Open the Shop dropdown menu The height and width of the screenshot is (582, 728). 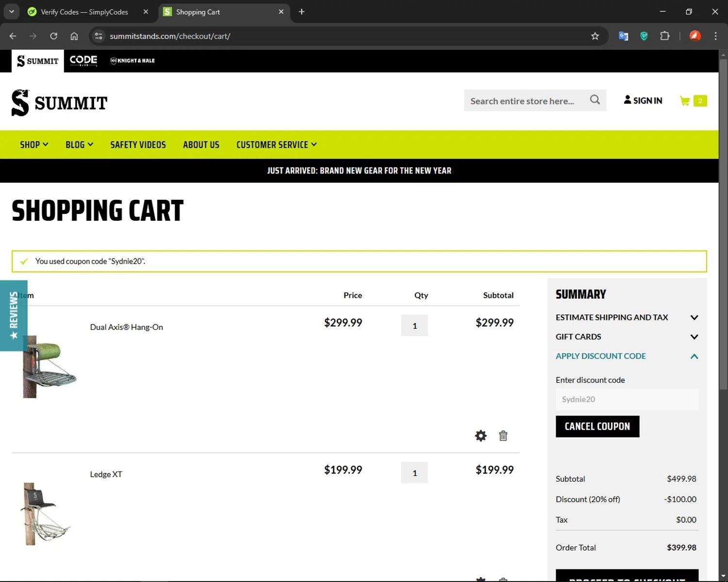click(x=34, y=145)
